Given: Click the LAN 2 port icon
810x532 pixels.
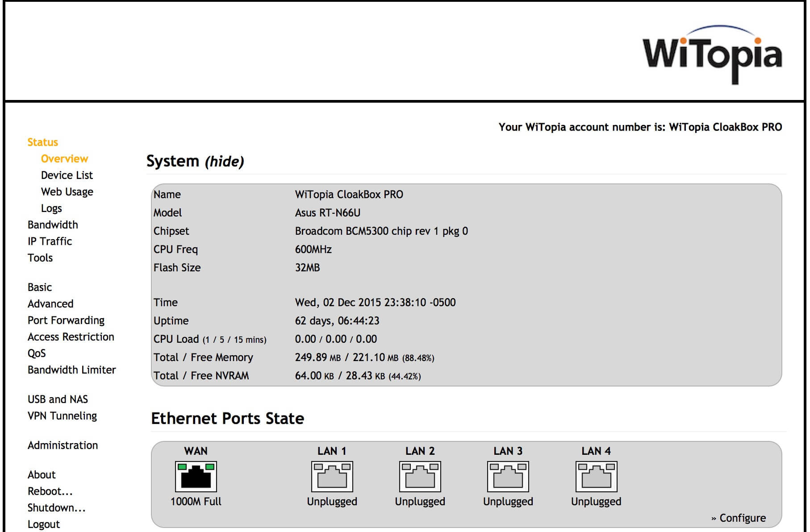Looking at the screenshot, I should pos(420,476).
